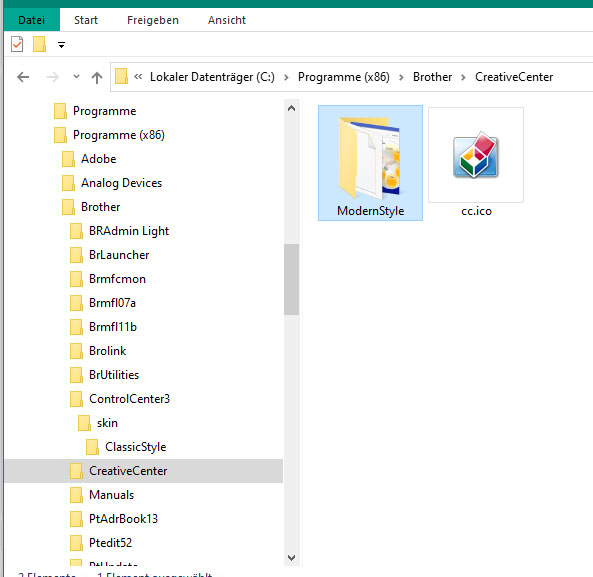Click the BrUtilities folder icon in tree
Screen dimensions: 593x577
(x=76, y=375)
